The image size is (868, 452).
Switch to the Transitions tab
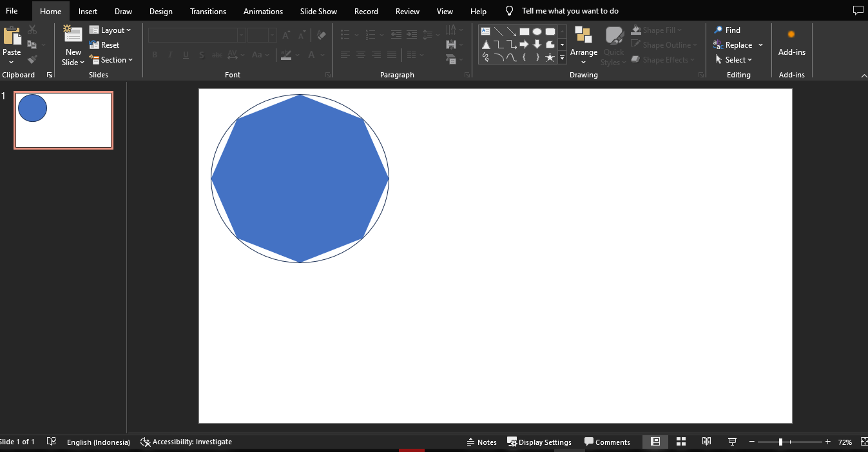pos(208,11)
